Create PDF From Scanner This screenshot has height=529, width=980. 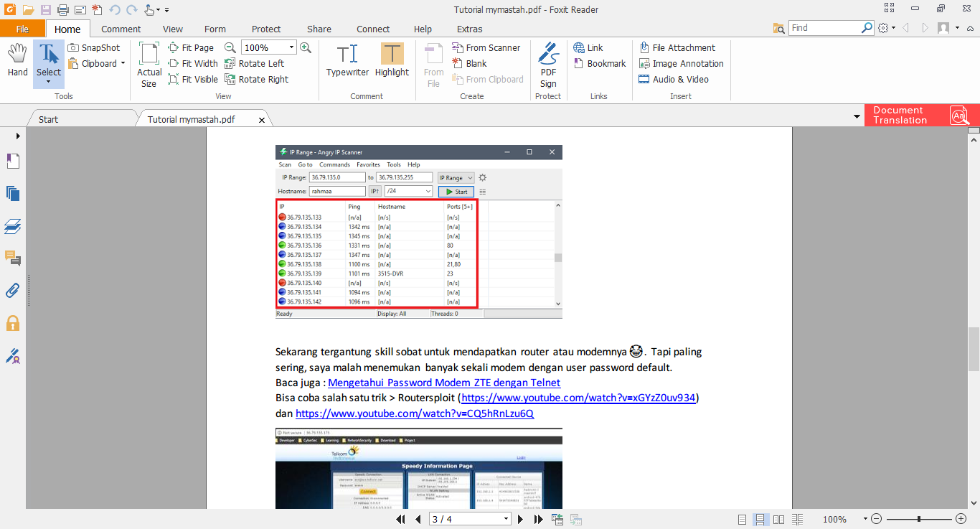(x=486, y=47)
